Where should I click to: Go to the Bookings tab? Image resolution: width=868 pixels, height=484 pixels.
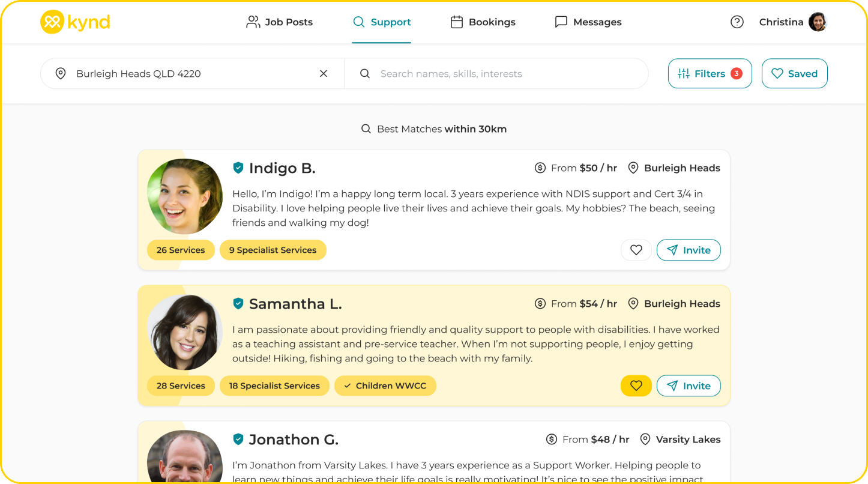[483, 22]
